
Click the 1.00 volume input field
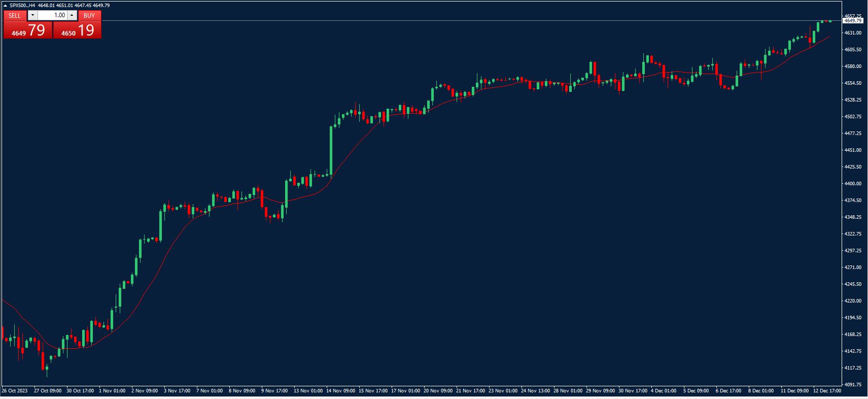point(52,15)
